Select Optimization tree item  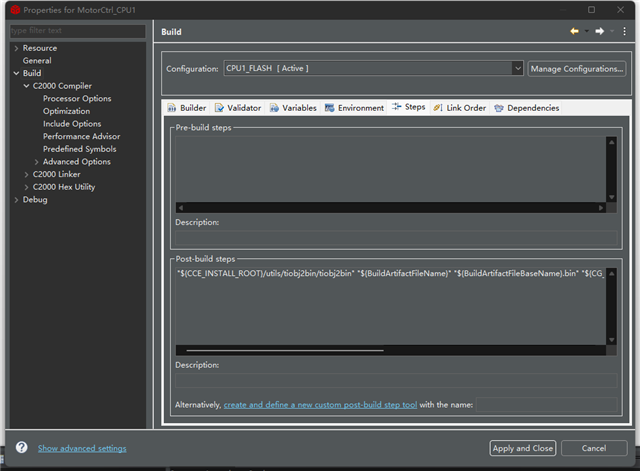(x=67, y=111)
